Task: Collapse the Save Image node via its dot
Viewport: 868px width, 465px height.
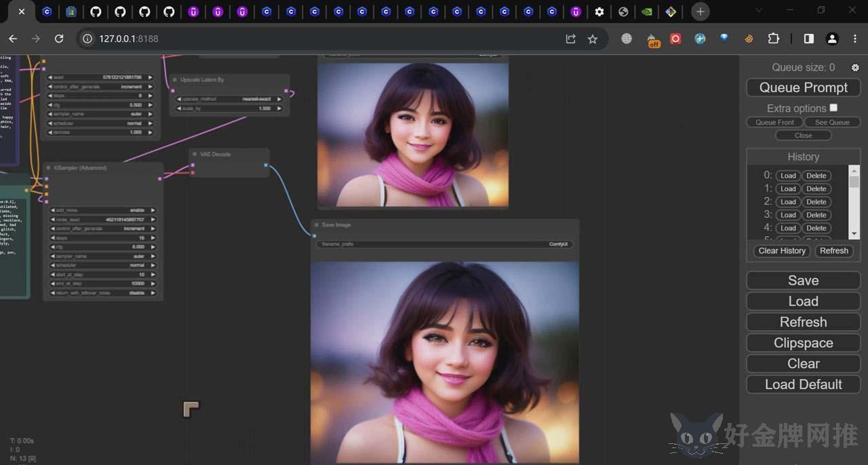Action: point(316,224)
